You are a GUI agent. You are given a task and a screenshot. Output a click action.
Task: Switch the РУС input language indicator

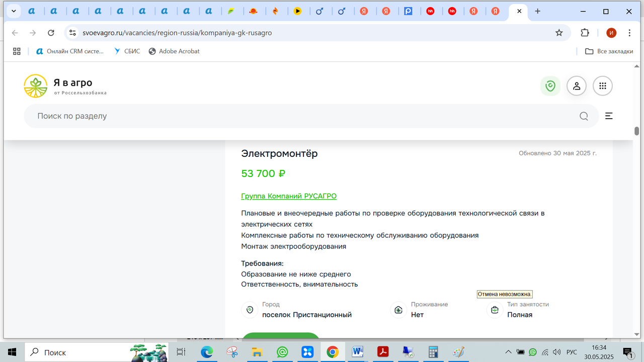(572, 352)
